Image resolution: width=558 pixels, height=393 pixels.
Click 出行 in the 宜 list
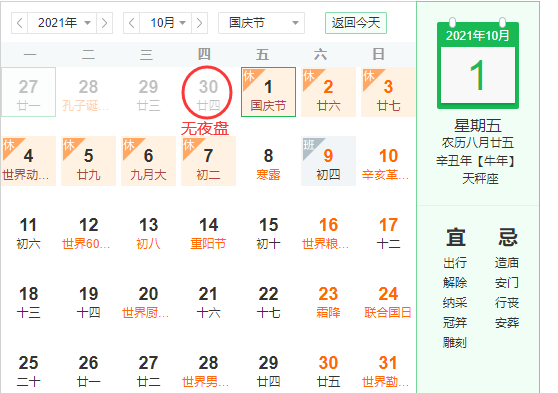coord(455,263)
